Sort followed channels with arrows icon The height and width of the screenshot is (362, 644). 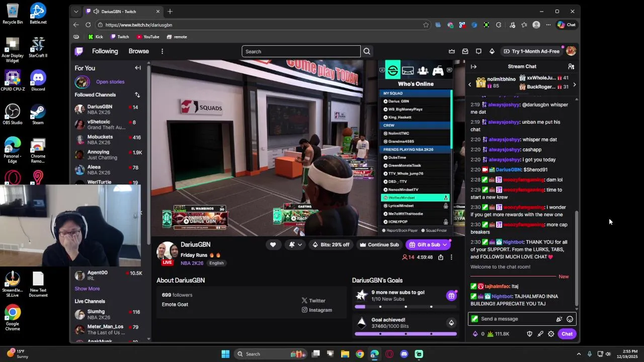137,95
